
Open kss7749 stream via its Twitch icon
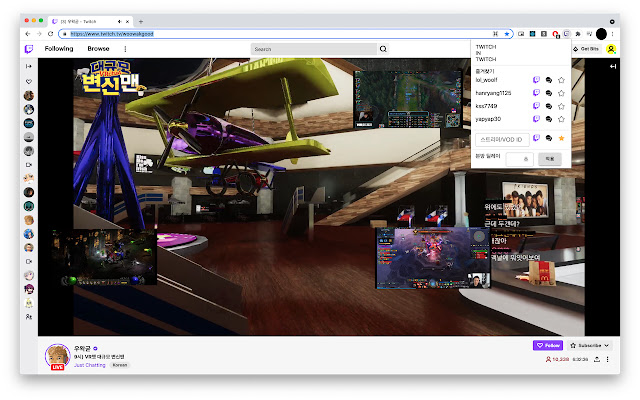(536, 106)
